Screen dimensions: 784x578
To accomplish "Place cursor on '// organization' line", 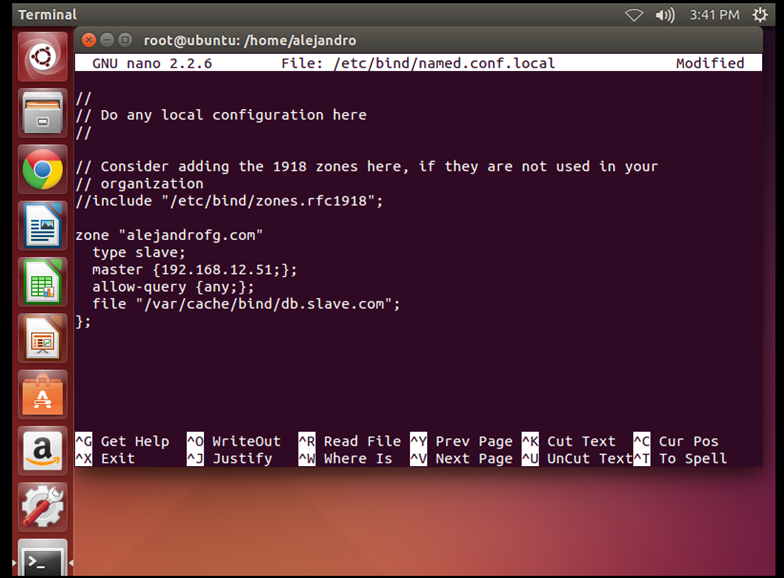I will 140,184.
